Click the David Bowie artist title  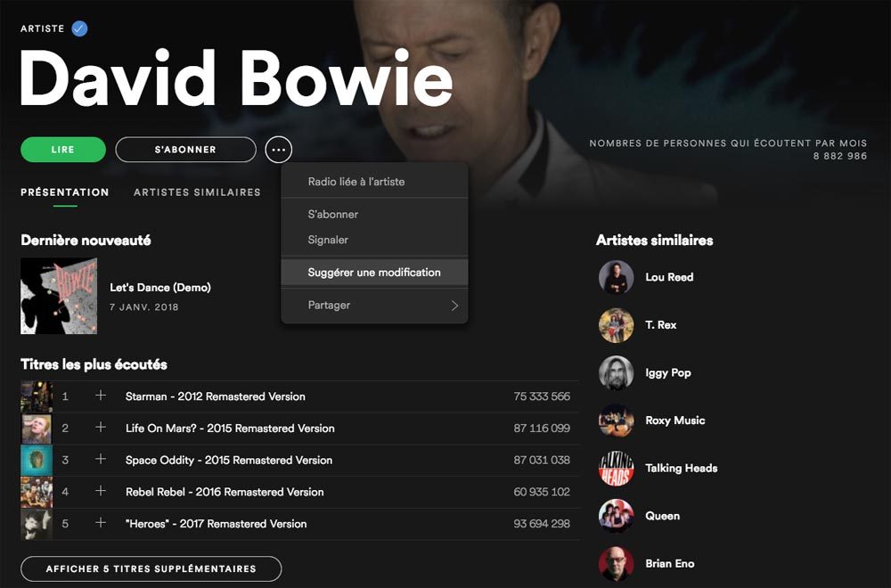[236, 78]
